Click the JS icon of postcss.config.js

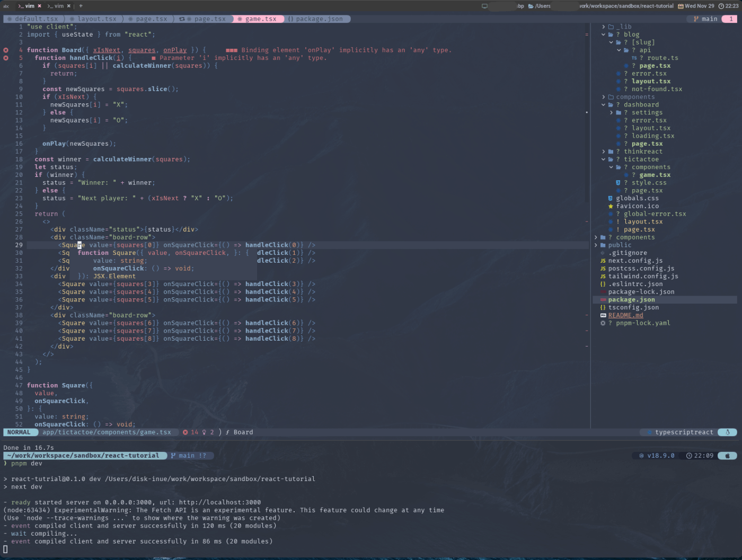tap(603, 269)
